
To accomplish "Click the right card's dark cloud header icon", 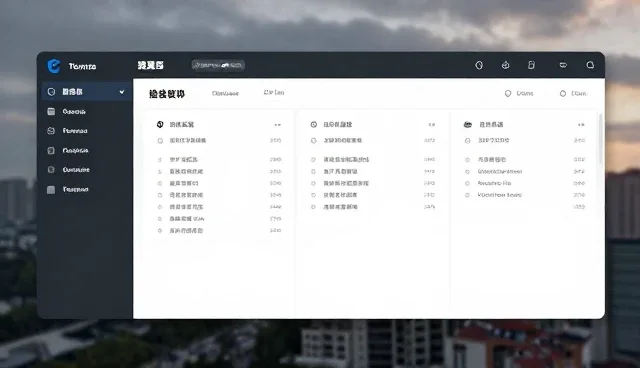I will pos(468,124).
